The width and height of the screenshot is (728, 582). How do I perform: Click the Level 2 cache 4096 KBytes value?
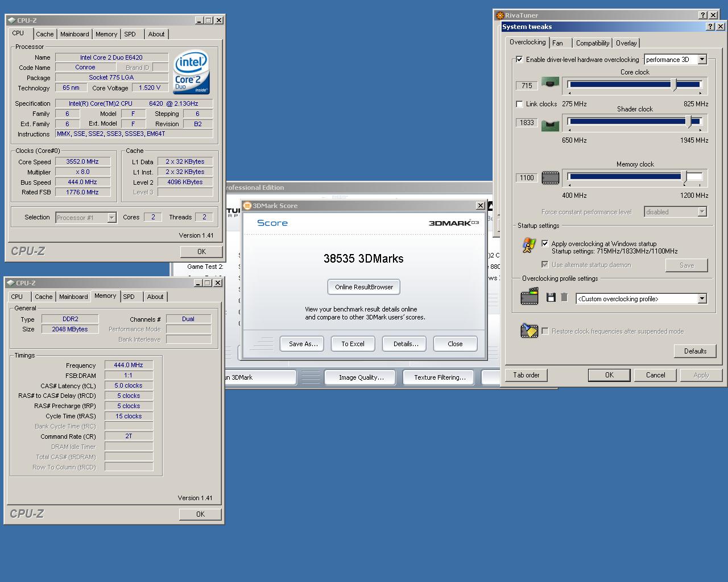tap(185, 182)
